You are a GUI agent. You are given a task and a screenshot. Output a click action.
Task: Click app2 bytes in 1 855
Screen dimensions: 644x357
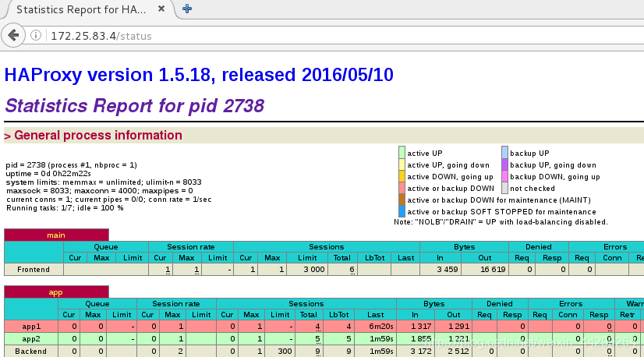tap(421, 339)
